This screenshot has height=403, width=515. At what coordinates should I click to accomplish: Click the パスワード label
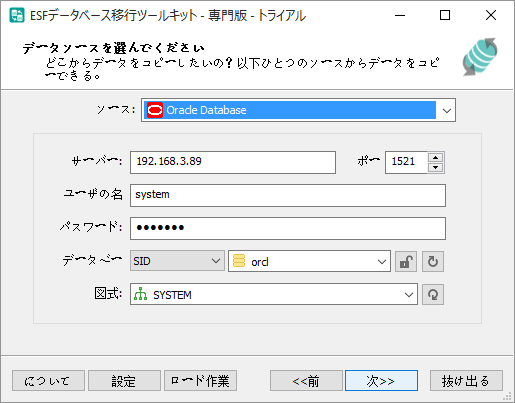pyautogui.click(x=91, y=227)
